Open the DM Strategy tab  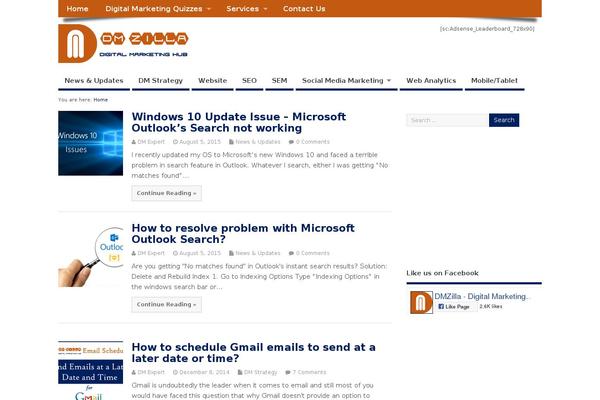tap(160, 81)
